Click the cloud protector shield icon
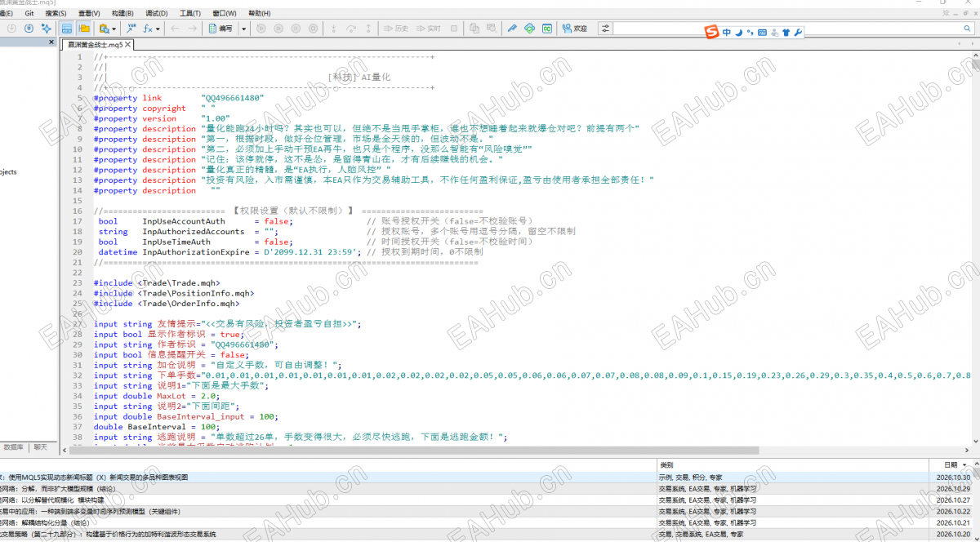Viewport: 980px width, 542px height. [529, 29]
